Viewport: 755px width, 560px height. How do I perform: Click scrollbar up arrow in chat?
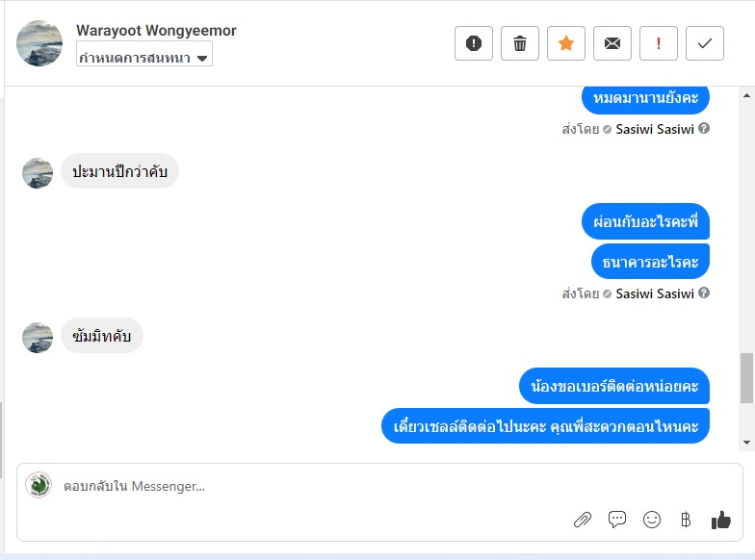[746, 95]
